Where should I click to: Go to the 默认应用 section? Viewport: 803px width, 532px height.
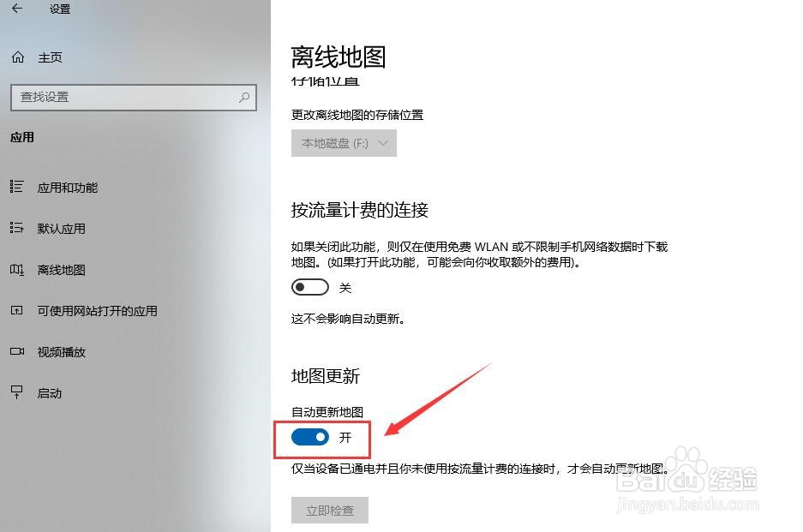tap(61, 229)
